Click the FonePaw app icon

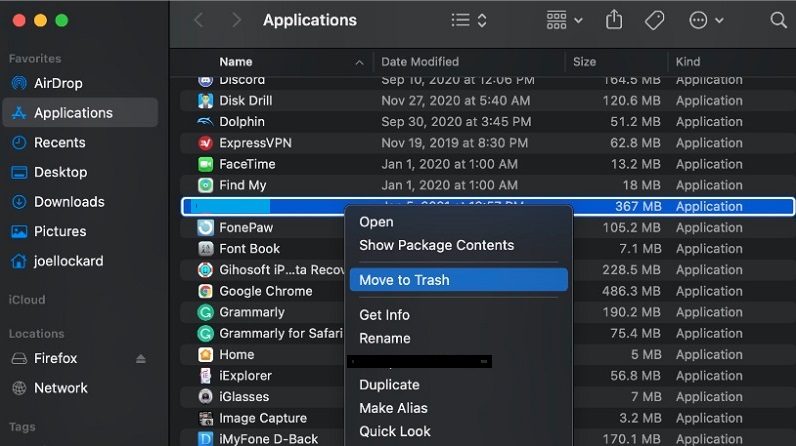[x=205, y=227]
